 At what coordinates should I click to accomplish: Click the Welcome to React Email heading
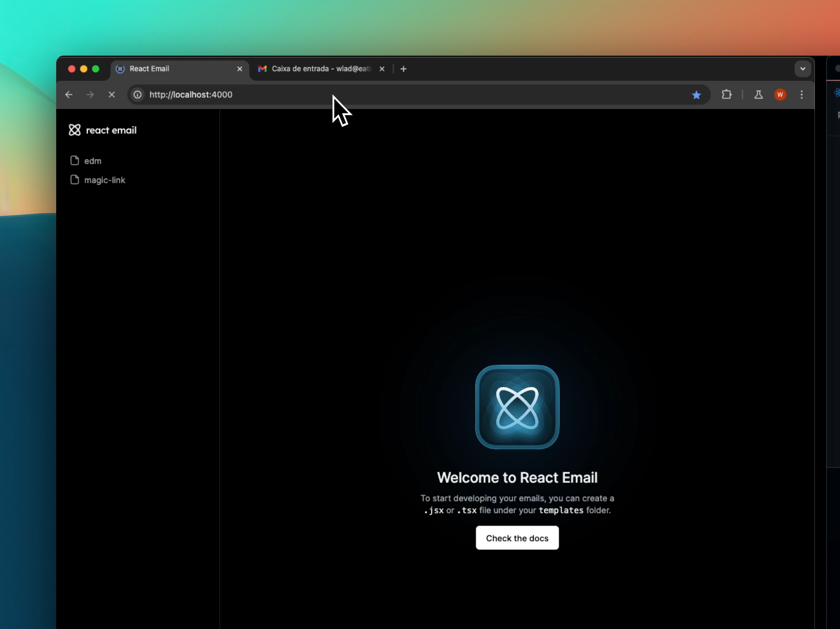[x=517, y=478]
